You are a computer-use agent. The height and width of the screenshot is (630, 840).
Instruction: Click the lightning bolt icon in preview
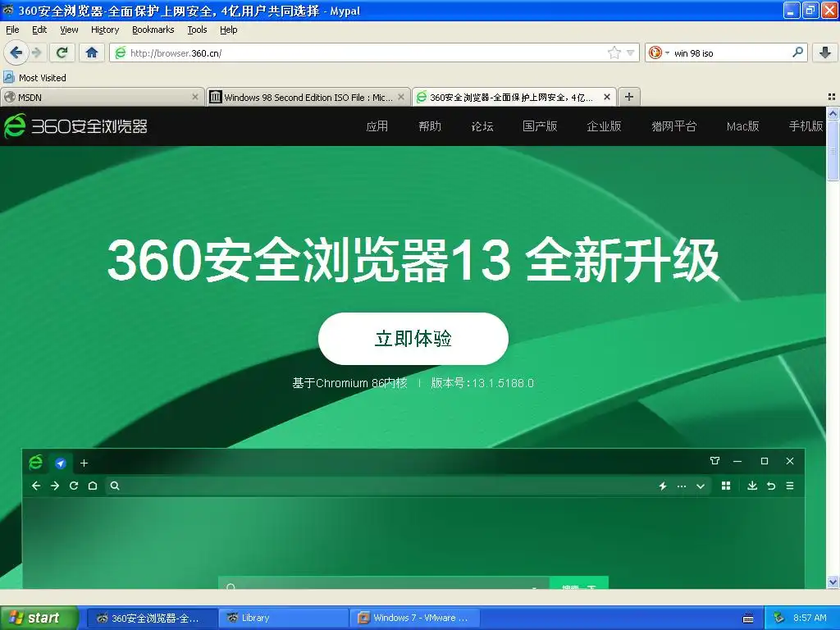663,486
